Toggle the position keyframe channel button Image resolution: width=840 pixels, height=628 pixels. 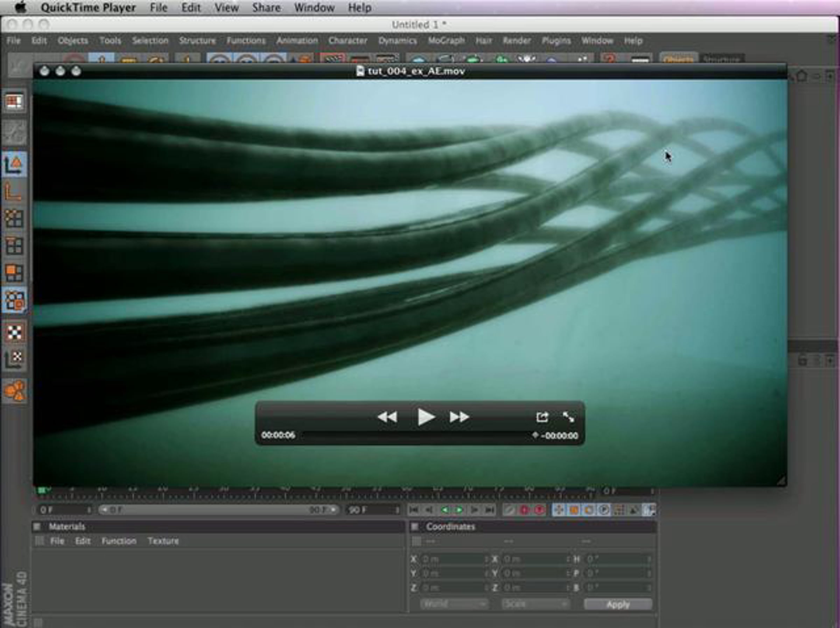(x=558, y=510)
